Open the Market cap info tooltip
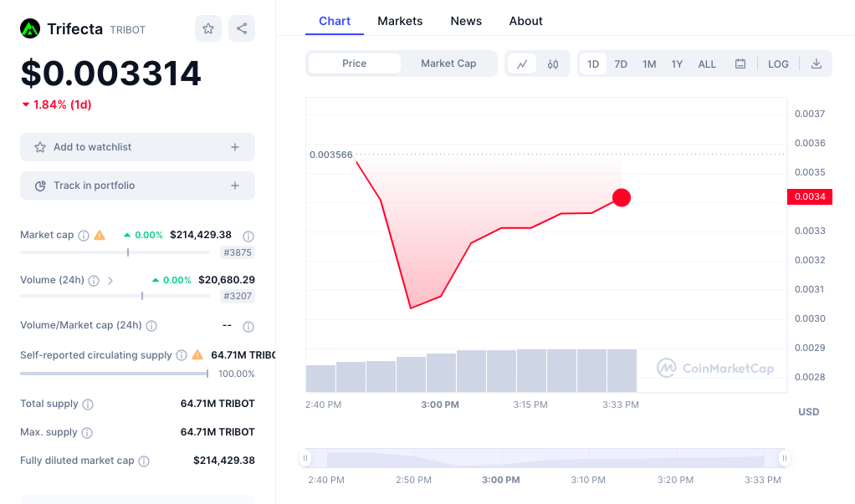The image size is (855, 504). pos(82,235)
